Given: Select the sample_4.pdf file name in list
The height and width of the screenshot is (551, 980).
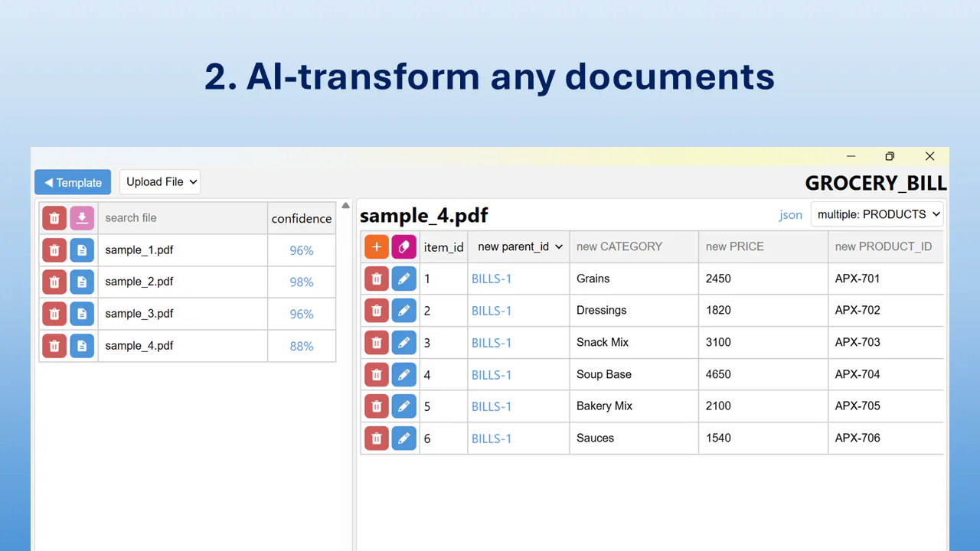Looking at the screenshot, I should click(139, 346).
